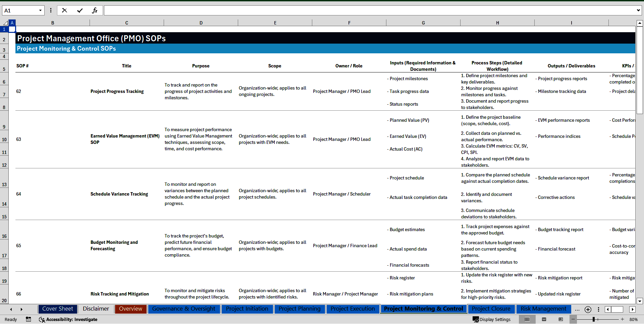
Task: Switch to Page Break Preview view
Action: tap(560, 319)
